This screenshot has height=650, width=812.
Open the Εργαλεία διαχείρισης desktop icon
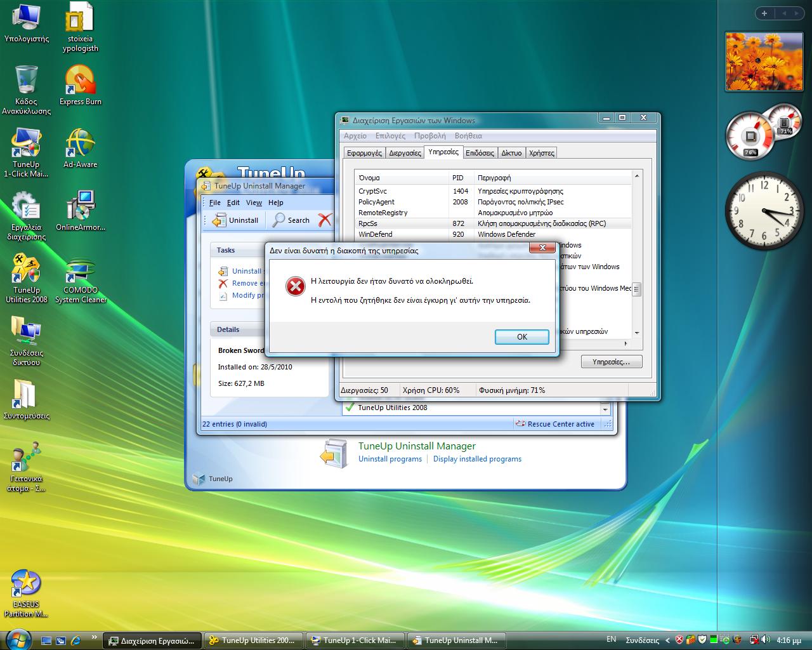coord(26,215)
